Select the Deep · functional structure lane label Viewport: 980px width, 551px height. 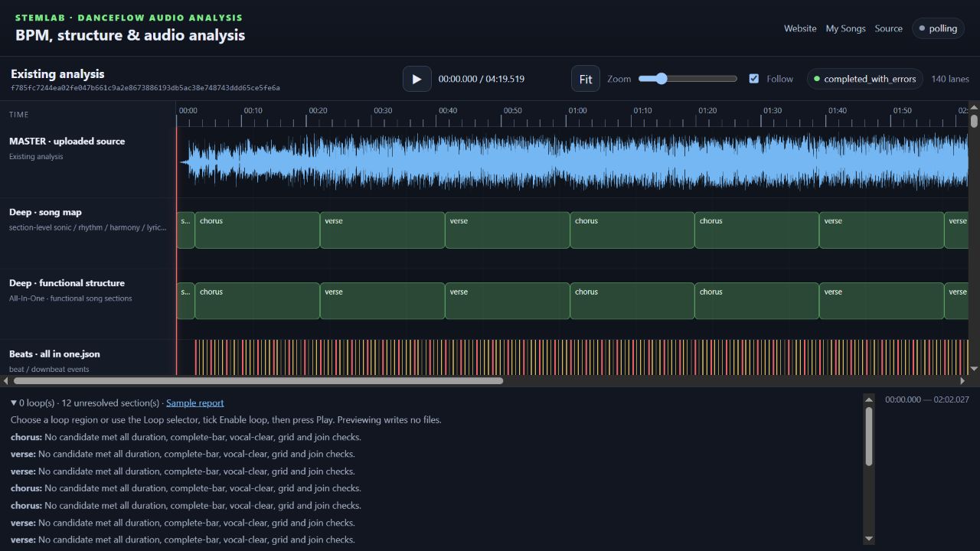pyautogui.click(x=67, y=283)
